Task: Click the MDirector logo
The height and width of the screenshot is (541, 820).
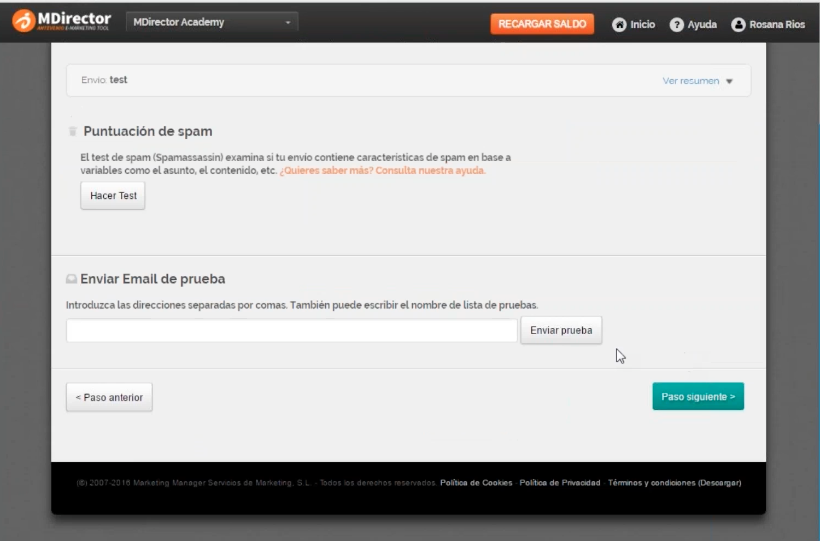Action: (62, 21)
